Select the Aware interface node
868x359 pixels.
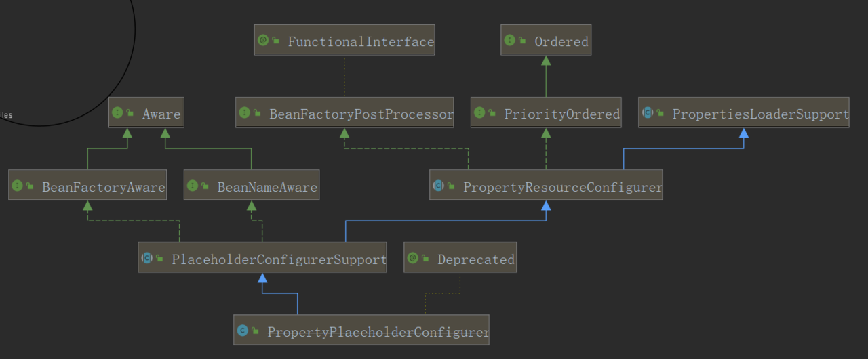pos(146,113)
